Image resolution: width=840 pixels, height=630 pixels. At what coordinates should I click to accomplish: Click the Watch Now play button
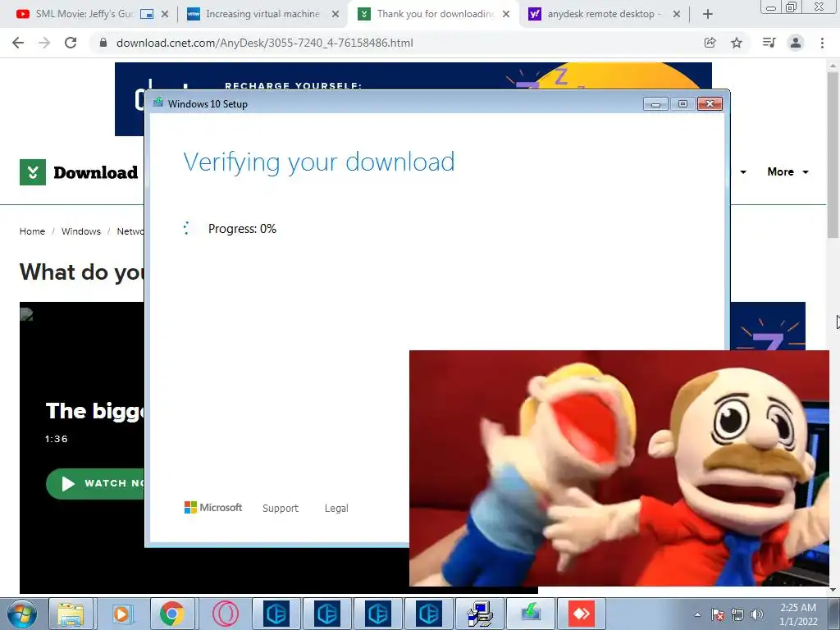(x=95, y=484)
